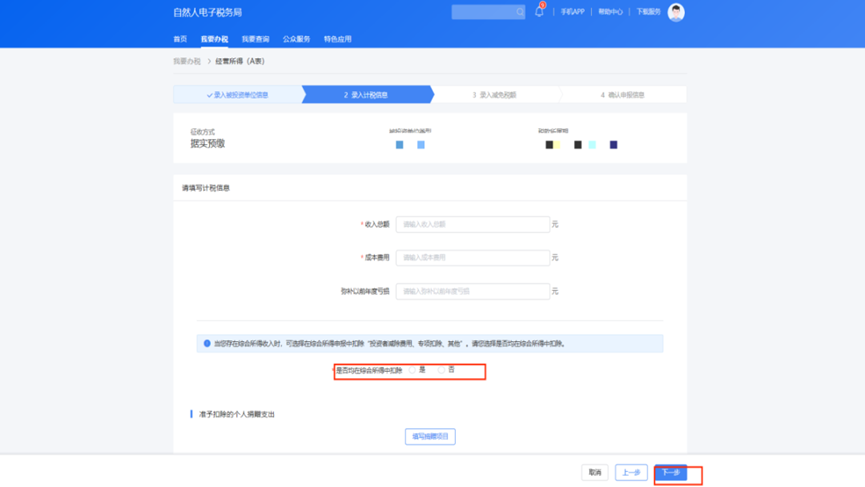Click the 填写捐赠项目 button

coord(430,436)
